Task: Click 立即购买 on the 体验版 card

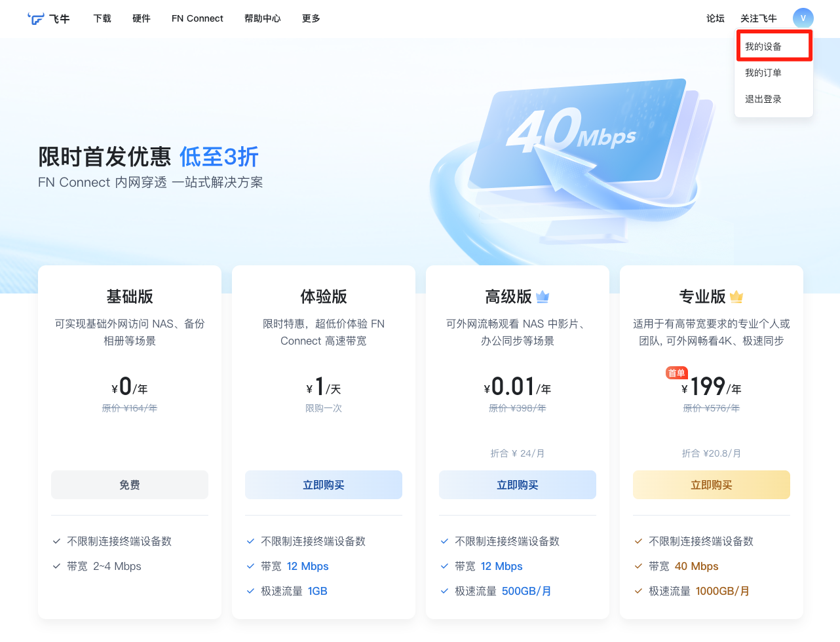Action: [324, 485]
